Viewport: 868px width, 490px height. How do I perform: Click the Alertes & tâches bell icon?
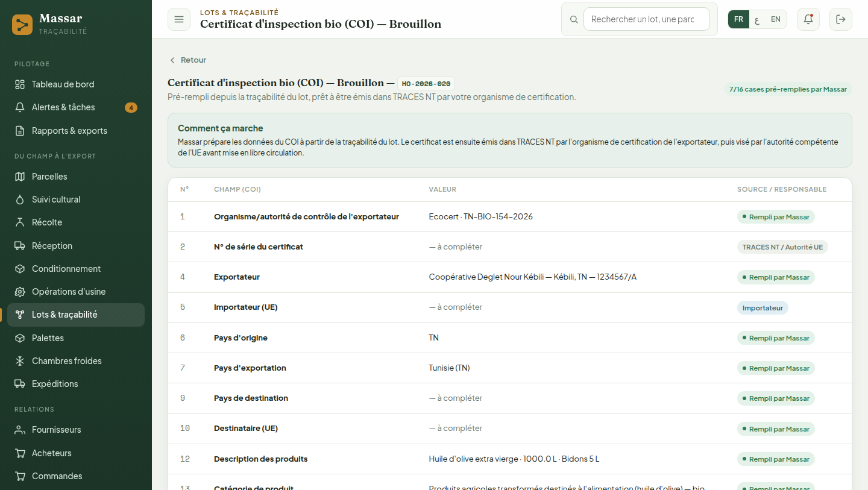[x=20, y=107]
